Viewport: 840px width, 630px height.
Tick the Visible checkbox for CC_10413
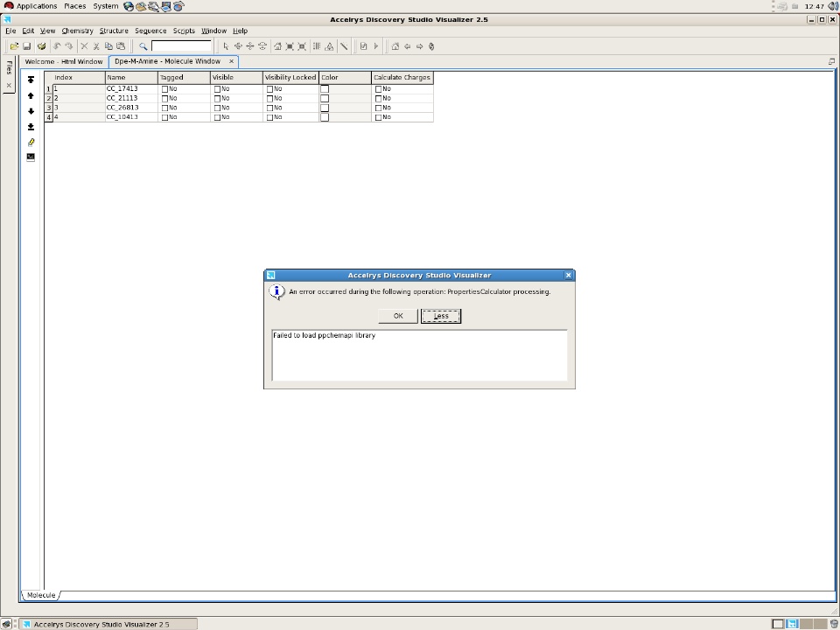point(217,117)
